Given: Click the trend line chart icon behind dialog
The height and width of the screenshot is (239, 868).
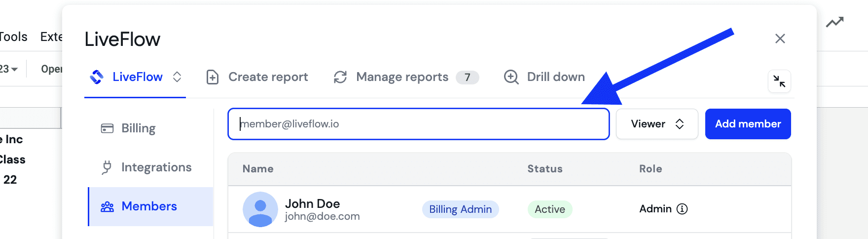Looking at the screenshot, I should [x=835, y=22].
